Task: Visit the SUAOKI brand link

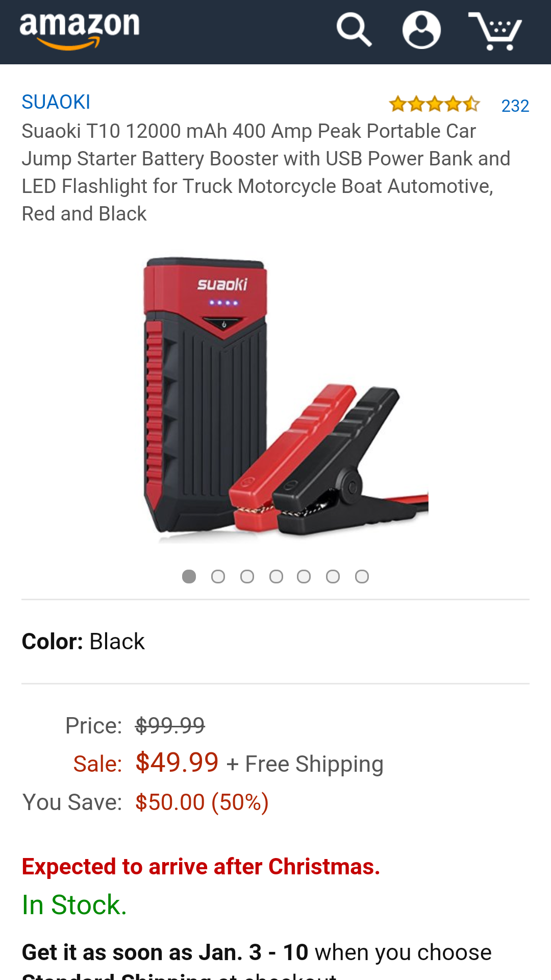Action: 56,102
